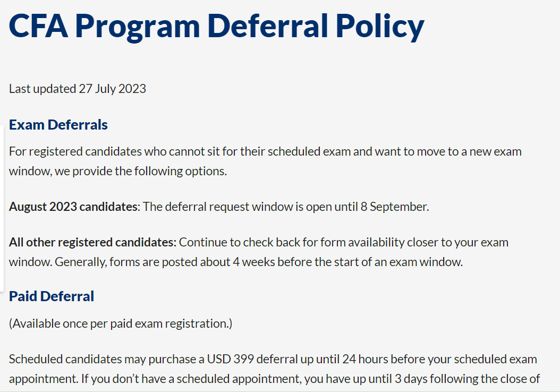Viewport: 560px width, 392px height.
Task: Select the Exam Deferrals heading
Action: tap(58, 125)
